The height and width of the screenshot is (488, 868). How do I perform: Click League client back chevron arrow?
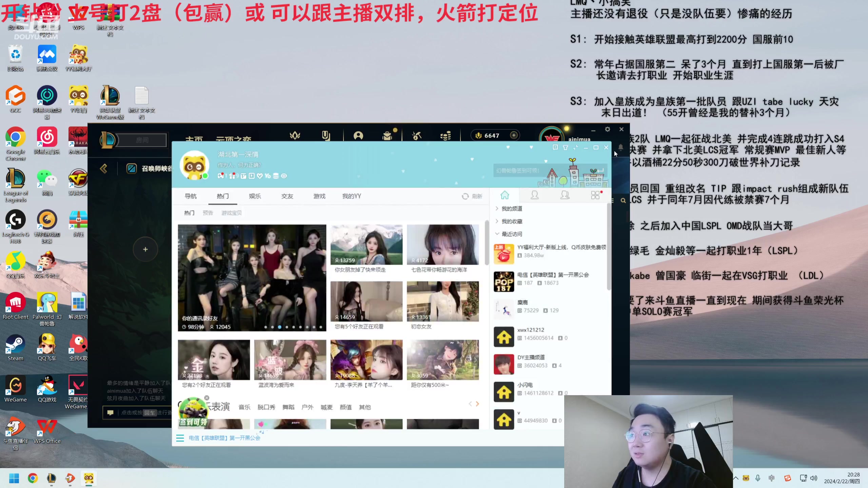pos(103,168)
